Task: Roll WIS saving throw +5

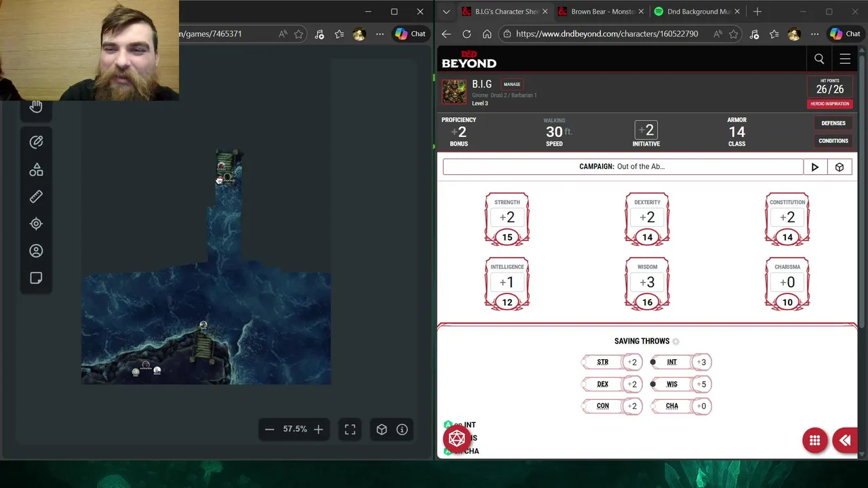Action: pos(701,384)
